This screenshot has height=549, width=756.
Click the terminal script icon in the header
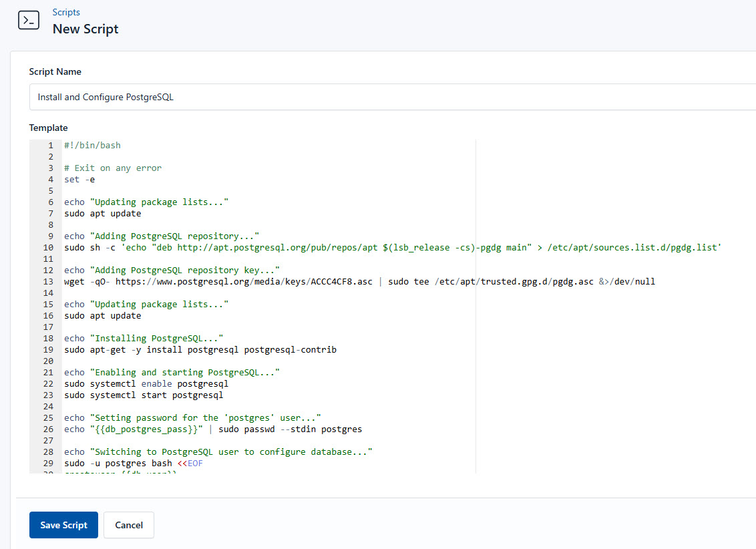[x=28, y=19]
